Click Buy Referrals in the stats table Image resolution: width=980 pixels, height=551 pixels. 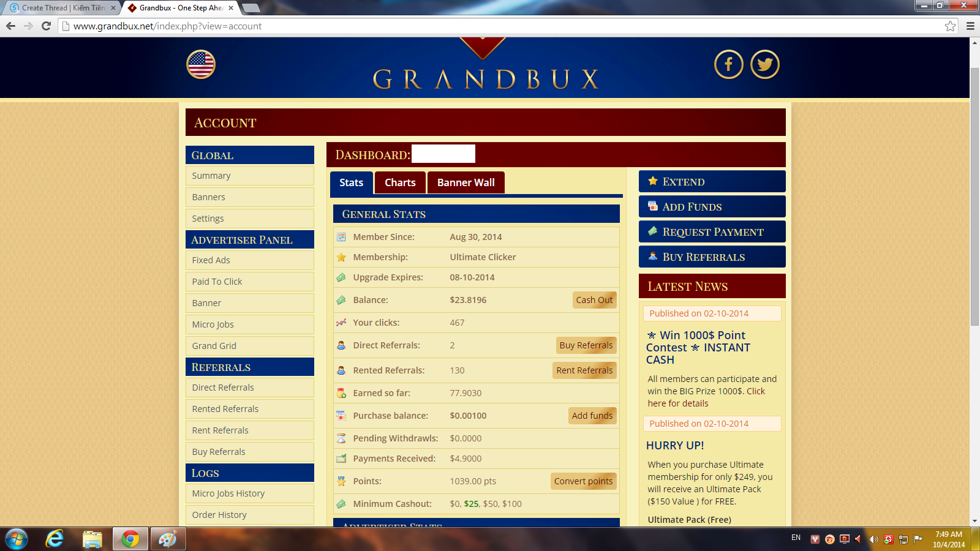(x=586, y=345)
